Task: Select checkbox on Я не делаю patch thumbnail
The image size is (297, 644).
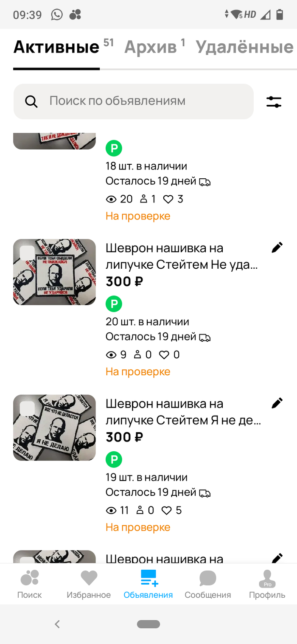Action: [27, 408]
